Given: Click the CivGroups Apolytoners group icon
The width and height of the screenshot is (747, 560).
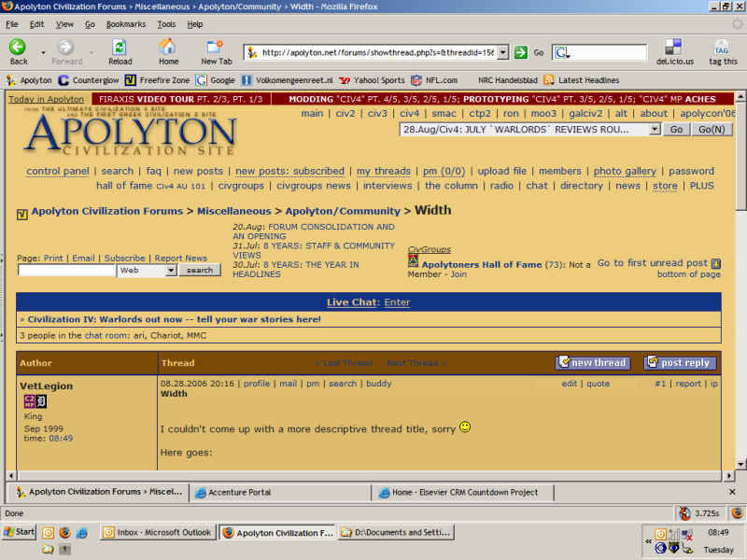Looking at the screenshot, I should [x=413, y=262].
